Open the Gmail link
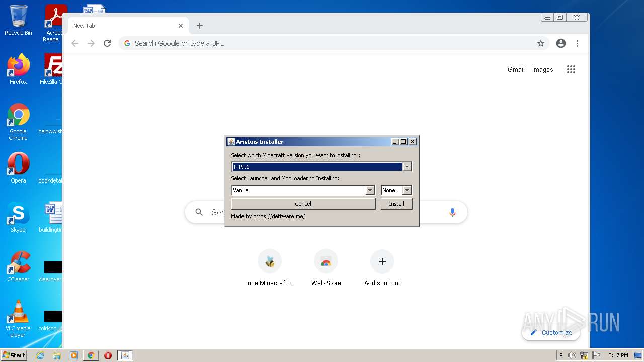The image size is (644, 362). (516, 70)
